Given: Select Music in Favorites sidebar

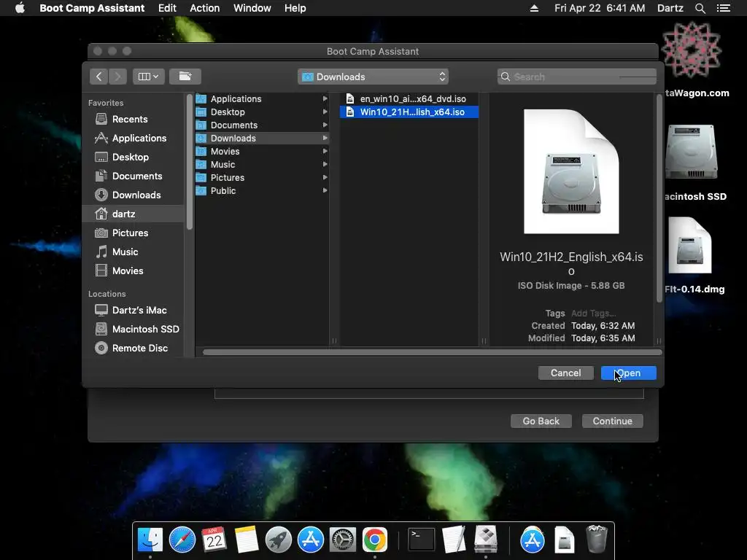Looking at the screenshot, I should click(133, 252).
